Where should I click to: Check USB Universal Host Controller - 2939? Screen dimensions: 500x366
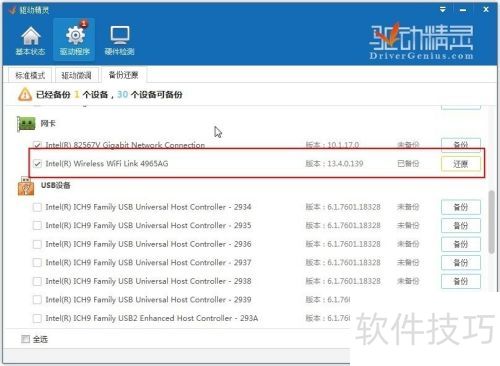tap(37, 300)
